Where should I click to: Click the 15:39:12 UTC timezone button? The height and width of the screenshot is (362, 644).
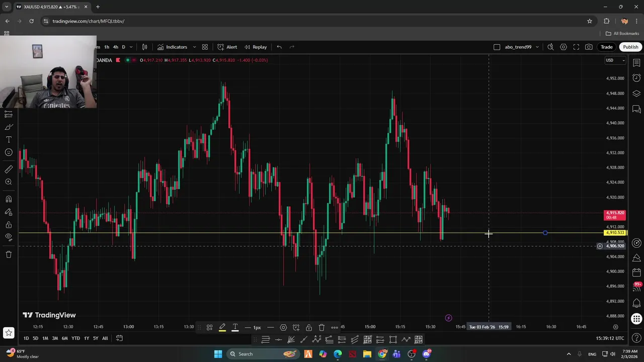pyautogui.click(x=610, y=338)
